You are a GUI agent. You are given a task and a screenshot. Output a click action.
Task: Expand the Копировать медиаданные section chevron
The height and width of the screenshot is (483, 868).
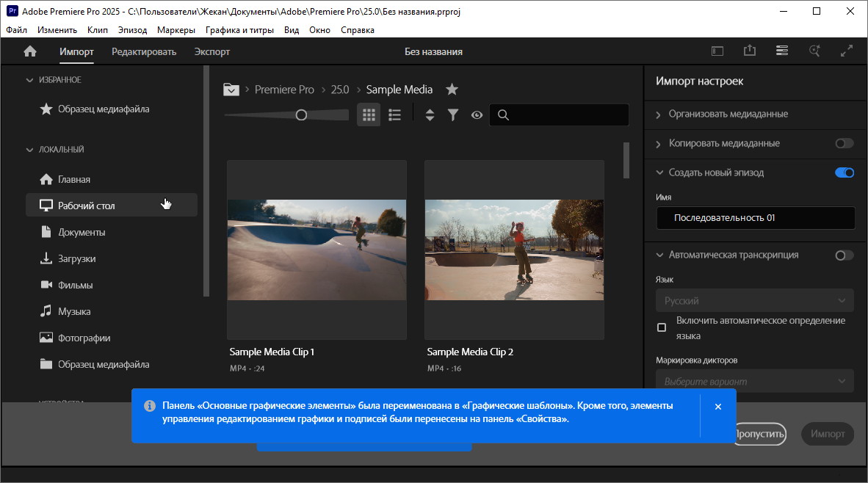[x=658, y=144]
